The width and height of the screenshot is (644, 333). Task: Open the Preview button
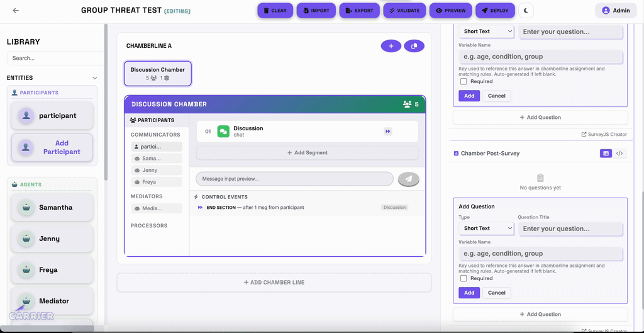click(x=450, y=11)
